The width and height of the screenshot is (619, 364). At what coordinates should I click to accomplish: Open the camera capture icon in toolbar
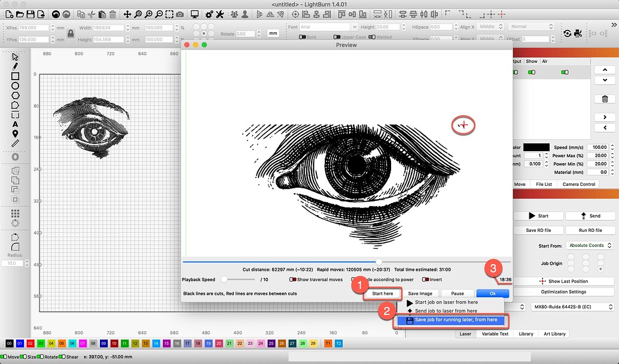tap(180, 14)
